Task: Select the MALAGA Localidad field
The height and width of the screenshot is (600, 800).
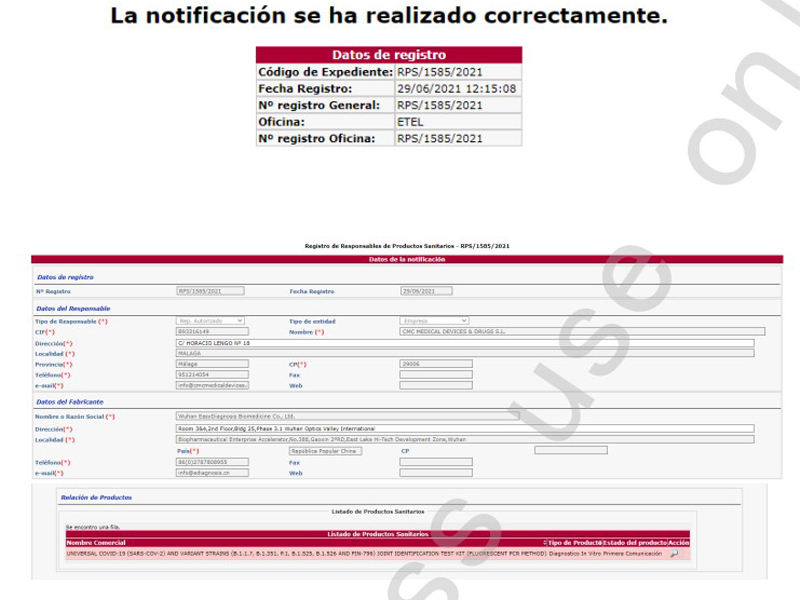Action: pyautogui.click(x=464, y=353)
